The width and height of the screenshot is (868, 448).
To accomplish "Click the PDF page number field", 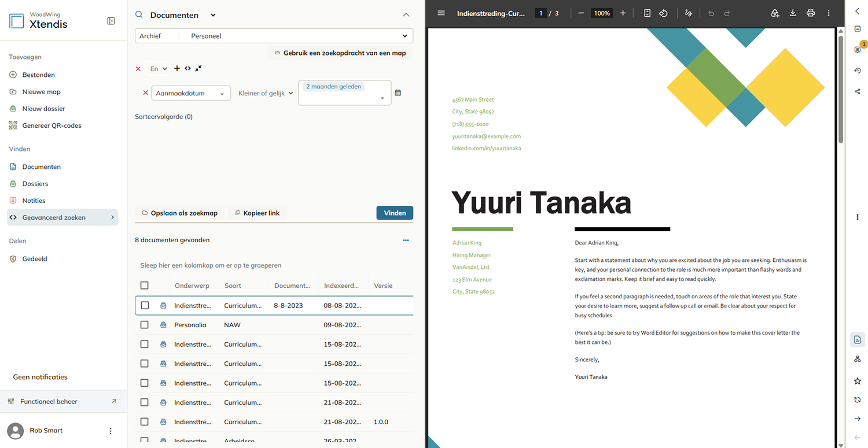I will click(x=541, y=13).
